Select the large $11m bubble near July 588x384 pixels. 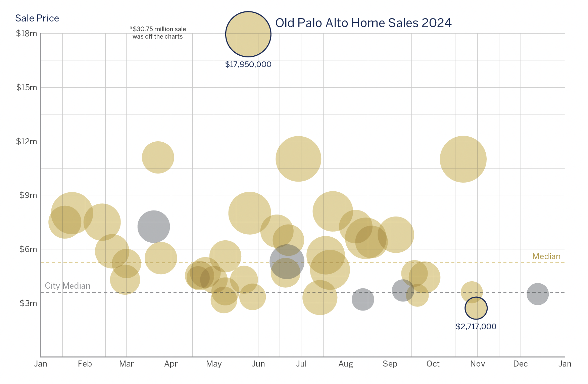click(x=298, y=159)
